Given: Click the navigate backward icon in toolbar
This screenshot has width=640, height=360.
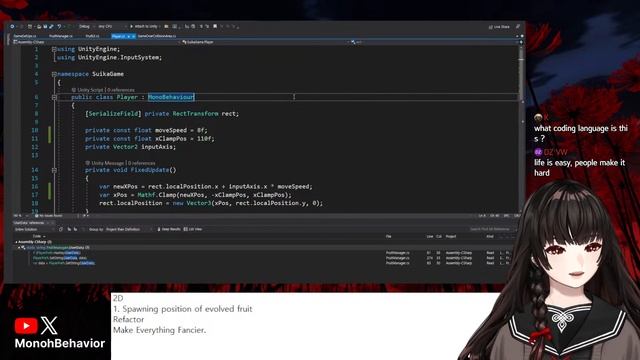Looking at the screenshot, I should pyautogui.click(x=12, y=27).
